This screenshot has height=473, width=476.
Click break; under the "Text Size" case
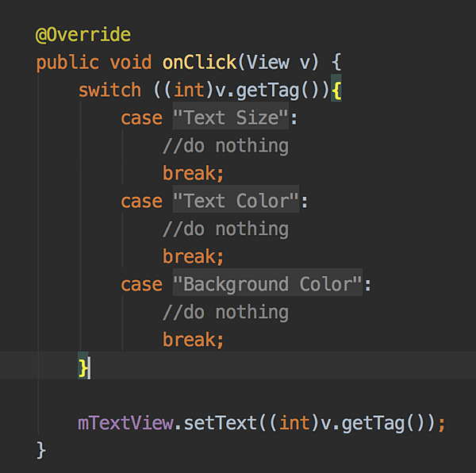tap(193, 173)
